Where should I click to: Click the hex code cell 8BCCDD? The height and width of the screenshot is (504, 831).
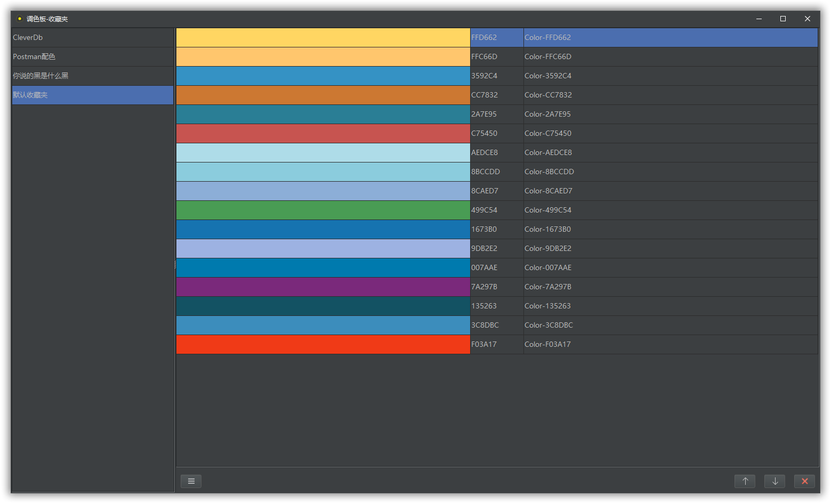pyautogui.click(x=497, y=172)
